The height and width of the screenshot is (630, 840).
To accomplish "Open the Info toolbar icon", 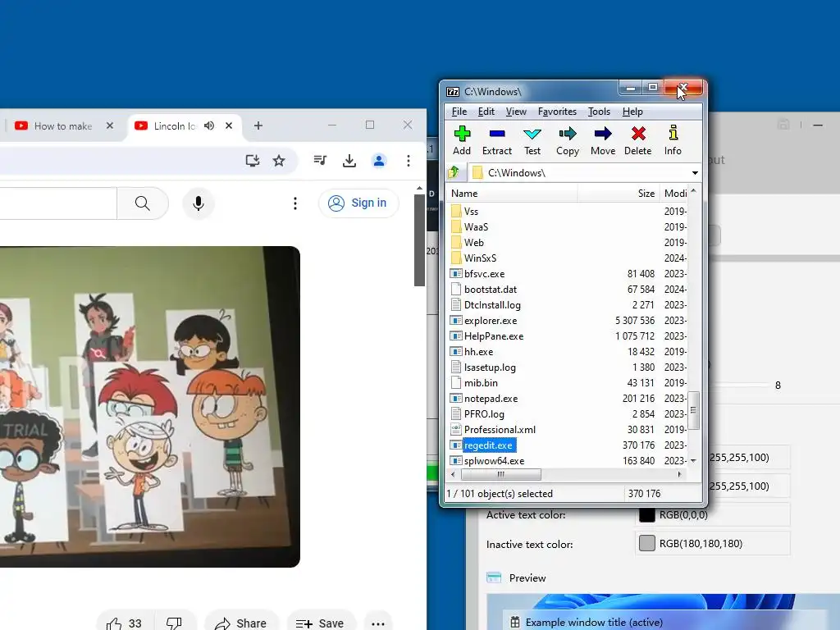I will (x=673, y=141).
